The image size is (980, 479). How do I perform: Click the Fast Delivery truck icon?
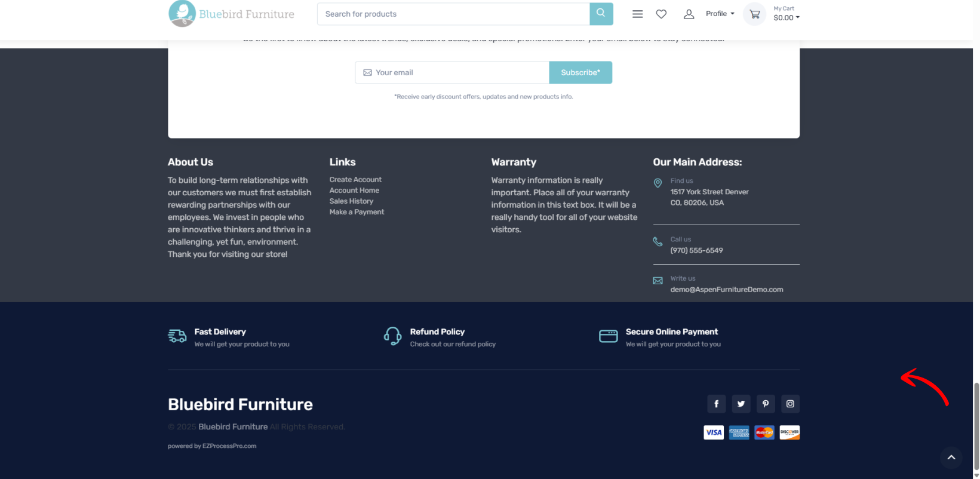coord(177,336)
